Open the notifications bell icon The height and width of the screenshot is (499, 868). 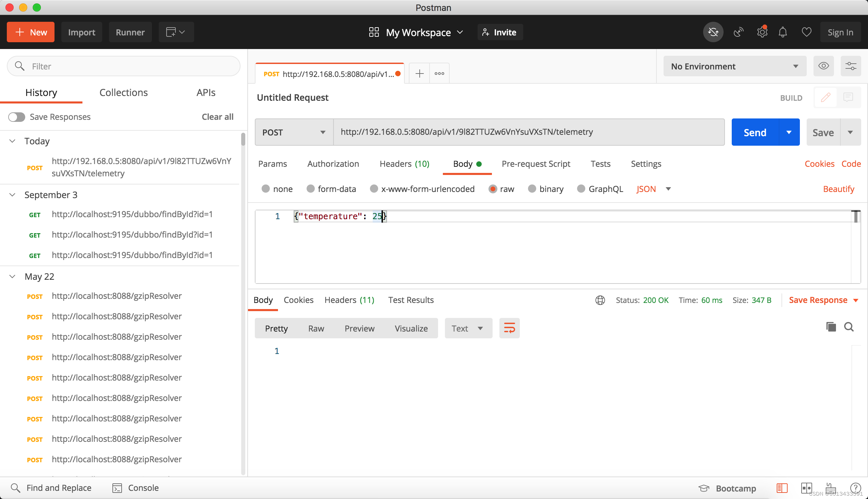pyautogui.click(x=782, y=32)
